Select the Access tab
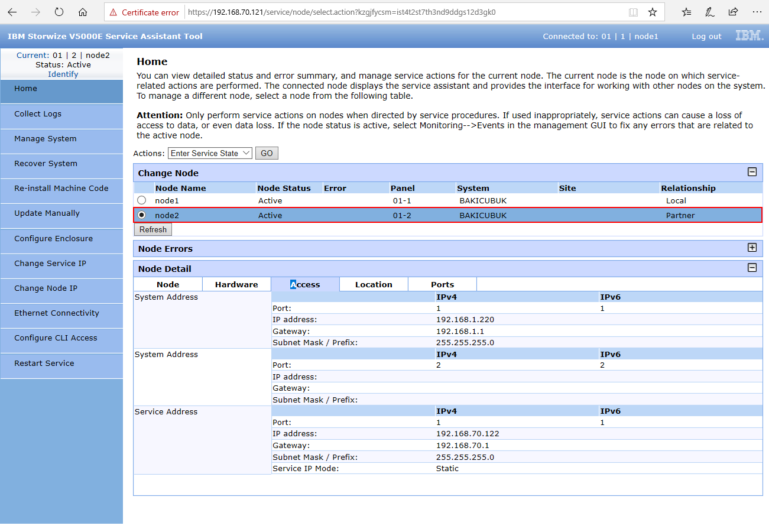Image resolution: width=769 pixels, height=532 pixels. [305, 284]
